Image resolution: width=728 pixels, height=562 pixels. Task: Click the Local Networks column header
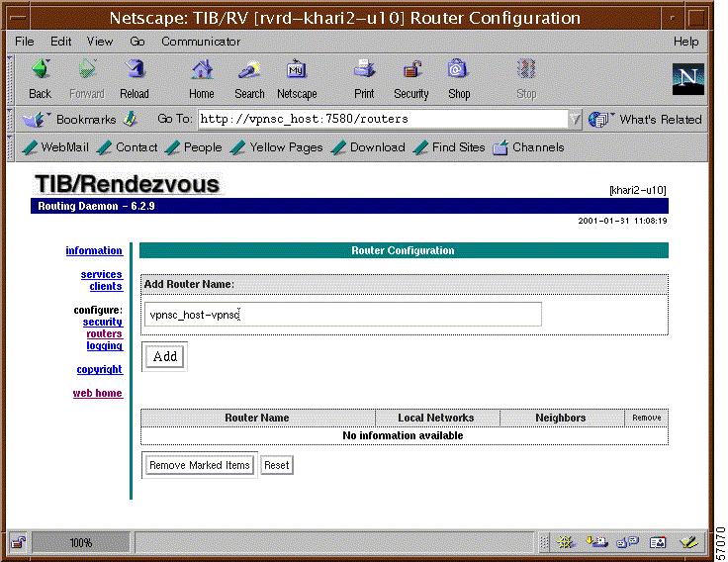click(x=436, y=418)
